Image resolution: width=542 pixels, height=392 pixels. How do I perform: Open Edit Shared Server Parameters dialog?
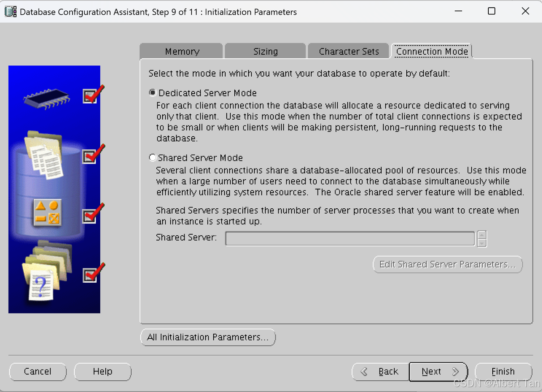point(447,264)
